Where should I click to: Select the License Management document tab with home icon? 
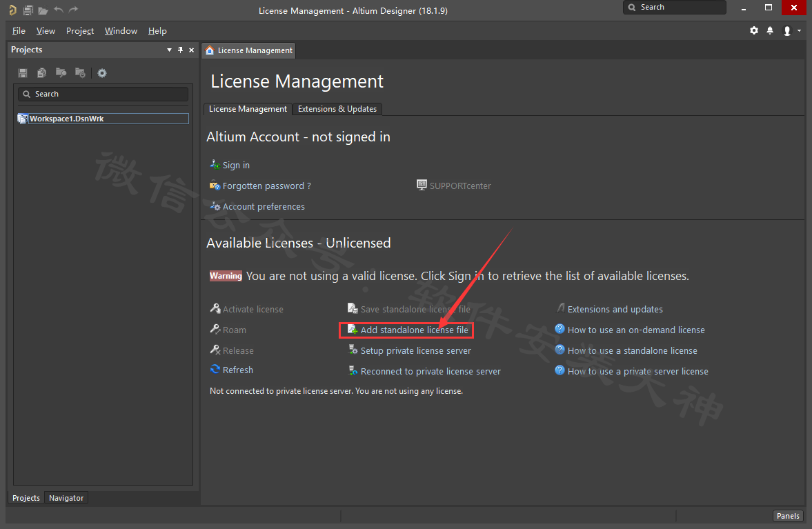(248, 50)
